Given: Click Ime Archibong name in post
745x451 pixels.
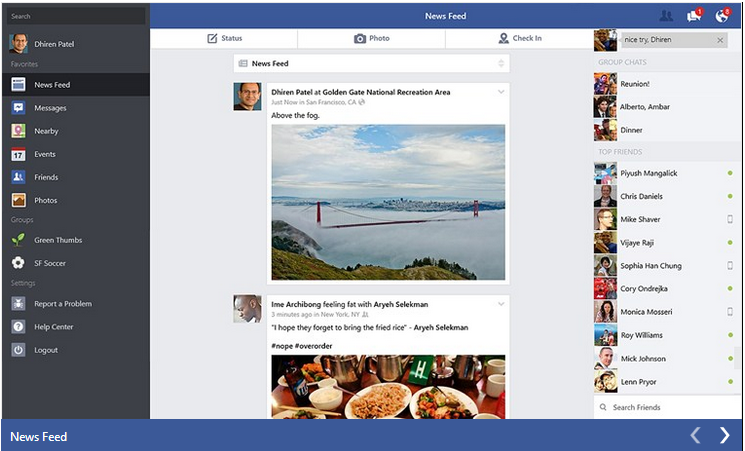Looking at the screenshot, I should 296,304.
